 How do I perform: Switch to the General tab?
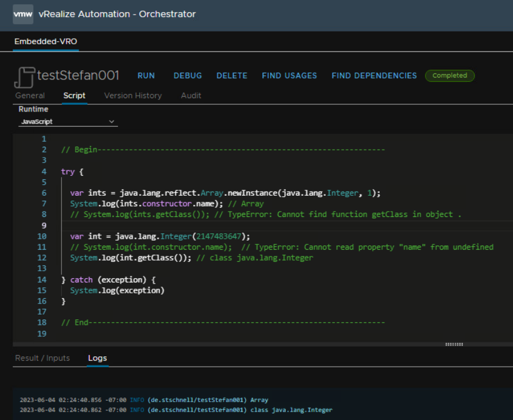(30, 96)
